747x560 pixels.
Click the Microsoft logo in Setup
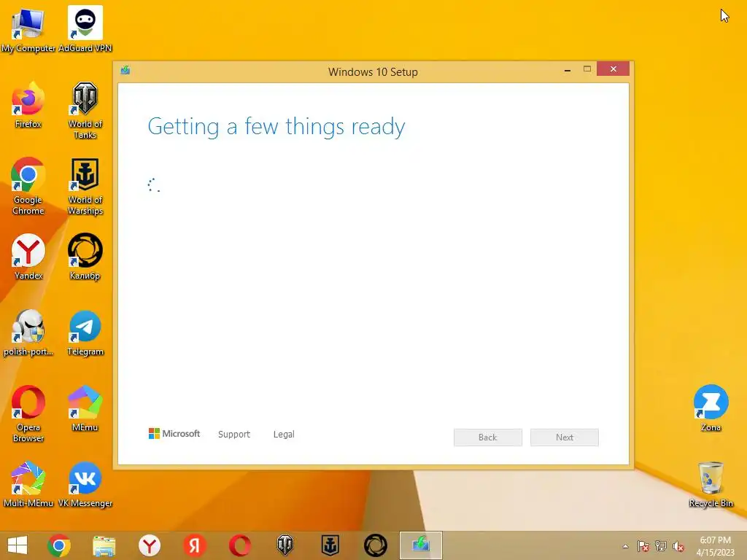174,434
